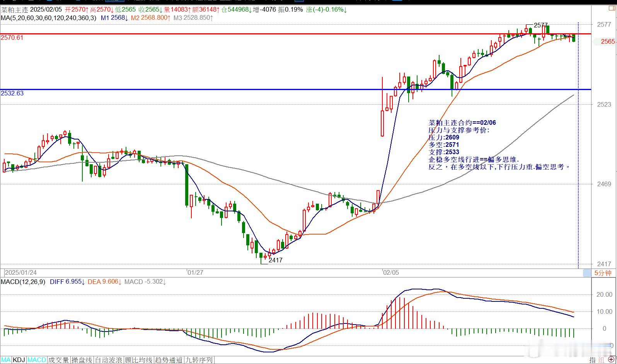
Task: Click the 2523 price axis label
Action: pyautogui.click(x=604, y=104)
